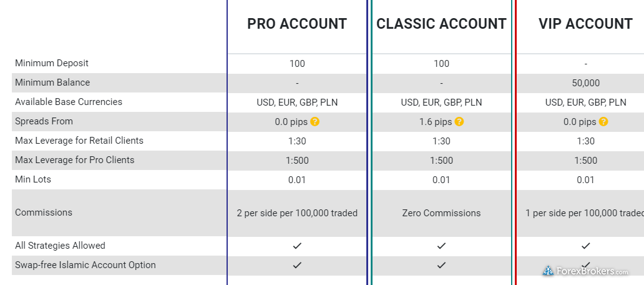Click Classic Account's All Strategies Allowed checkmark
644x285 pixels.
pyautogui.click(x=441, y=246)
